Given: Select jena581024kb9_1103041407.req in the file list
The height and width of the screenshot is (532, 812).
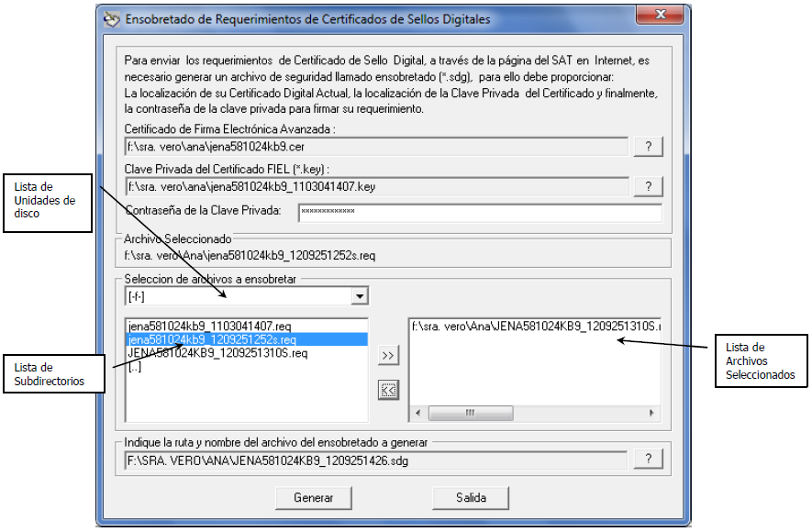Looking at the screenshot, I should click(211, 327).
